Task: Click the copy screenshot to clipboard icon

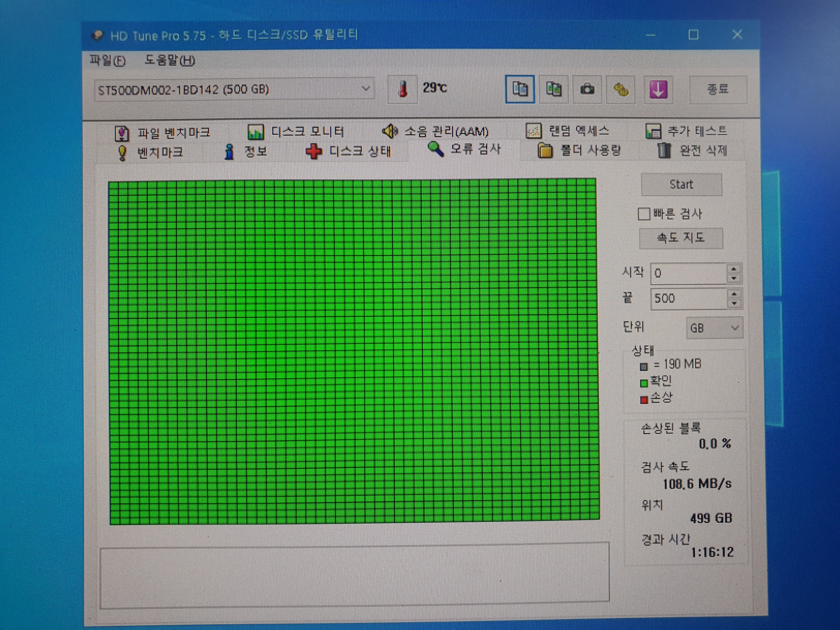Action: tap(554, 90)
